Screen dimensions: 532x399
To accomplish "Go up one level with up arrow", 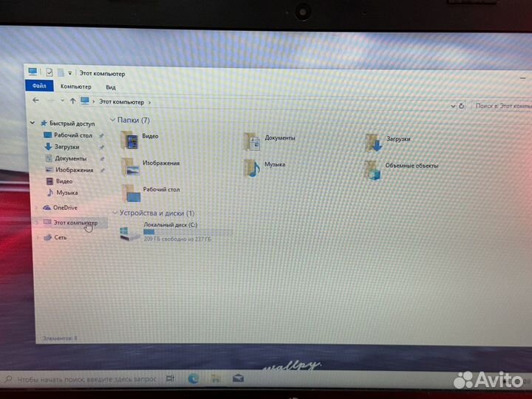I will [72, 100].
